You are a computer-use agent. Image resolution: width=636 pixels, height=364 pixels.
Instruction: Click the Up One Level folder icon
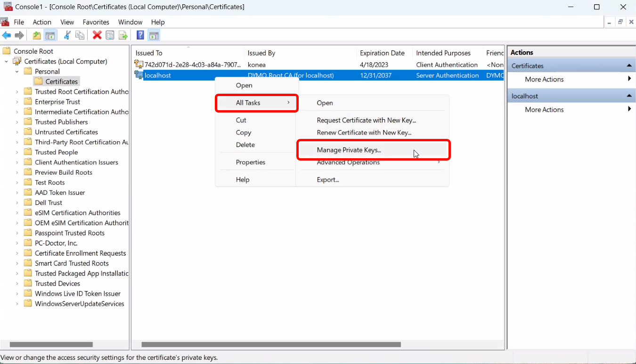[37, 35]
